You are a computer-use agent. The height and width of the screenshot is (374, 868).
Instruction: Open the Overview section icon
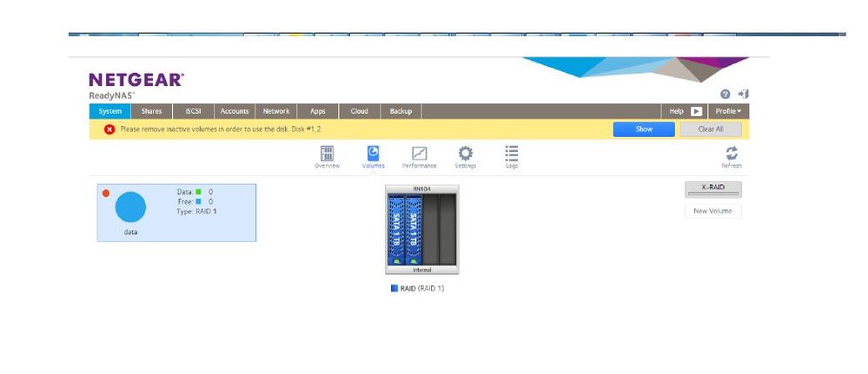coord(328,154)
